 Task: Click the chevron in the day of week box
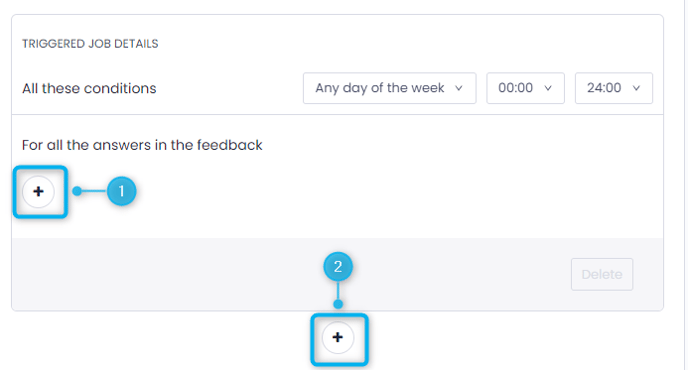pos(459,88)
